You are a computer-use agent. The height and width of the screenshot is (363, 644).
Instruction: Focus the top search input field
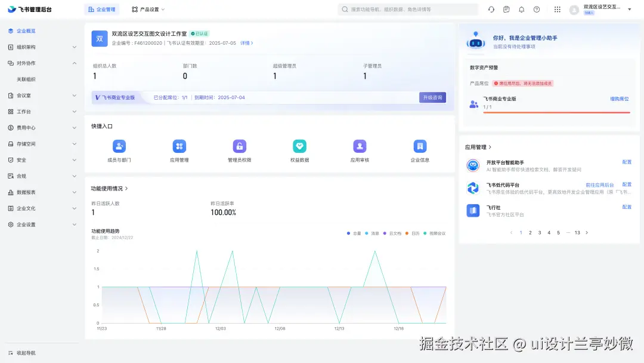(x=408, y=10)
